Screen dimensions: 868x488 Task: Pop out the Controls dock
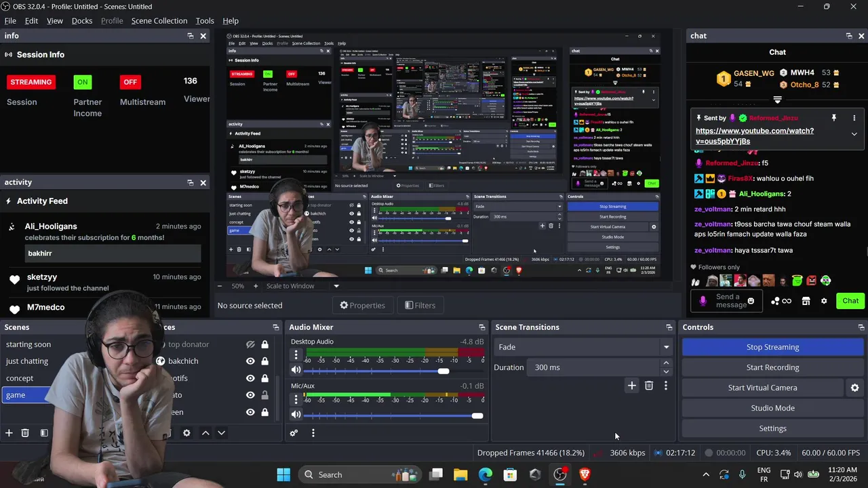coord(861,327)
